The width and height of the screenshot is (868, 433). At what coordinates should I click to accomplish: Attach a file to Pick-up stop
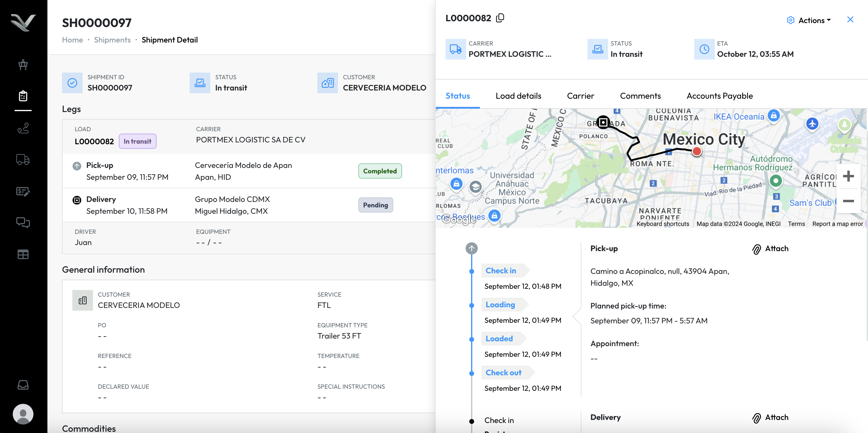[770, 249]
